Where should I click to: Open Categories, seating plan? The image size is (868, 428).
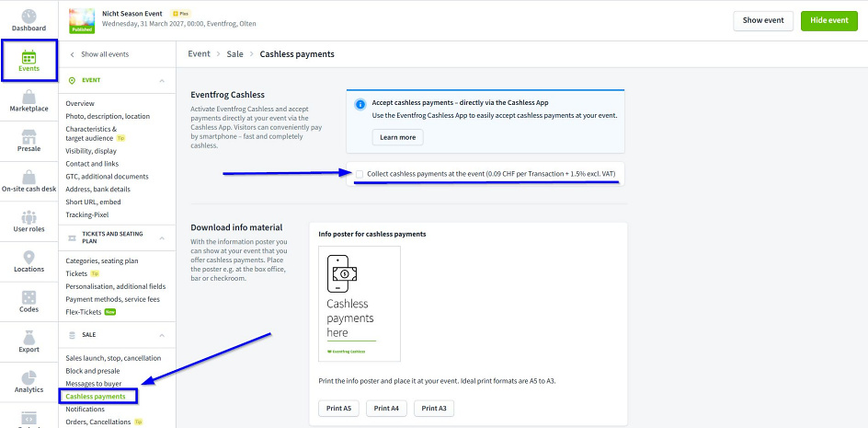(102, 260)
